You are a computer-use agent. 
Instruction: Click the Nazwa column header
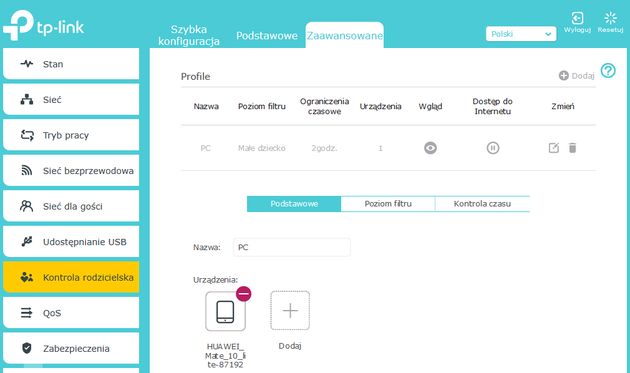pyautogui.click(x=206, y=106)
